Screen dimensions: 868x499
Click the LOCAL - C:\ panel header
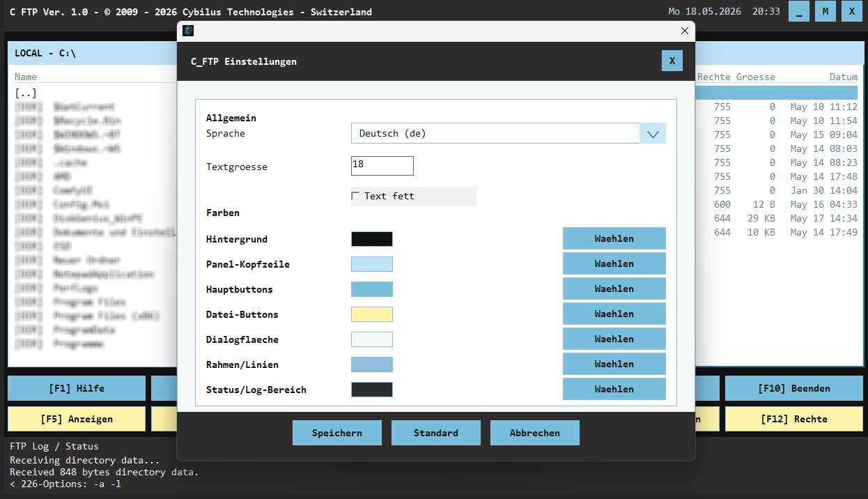click(x=92, y=53)
